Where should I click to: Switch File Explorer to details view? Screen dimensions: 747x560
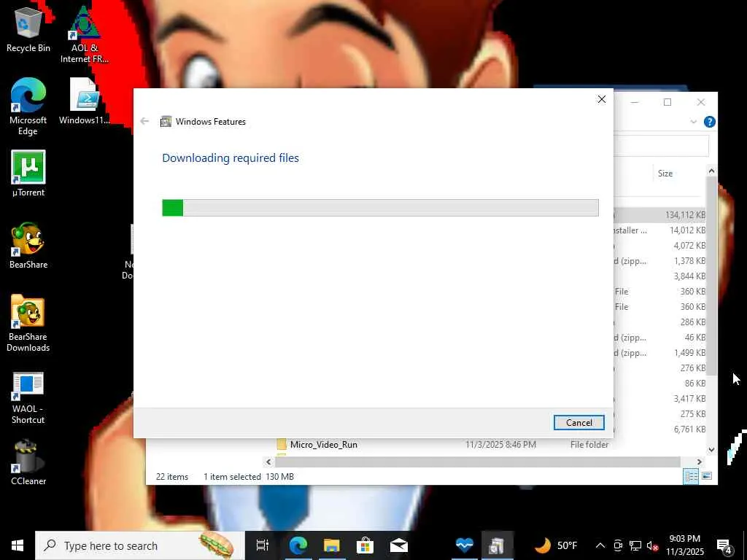tap(691, 476)
